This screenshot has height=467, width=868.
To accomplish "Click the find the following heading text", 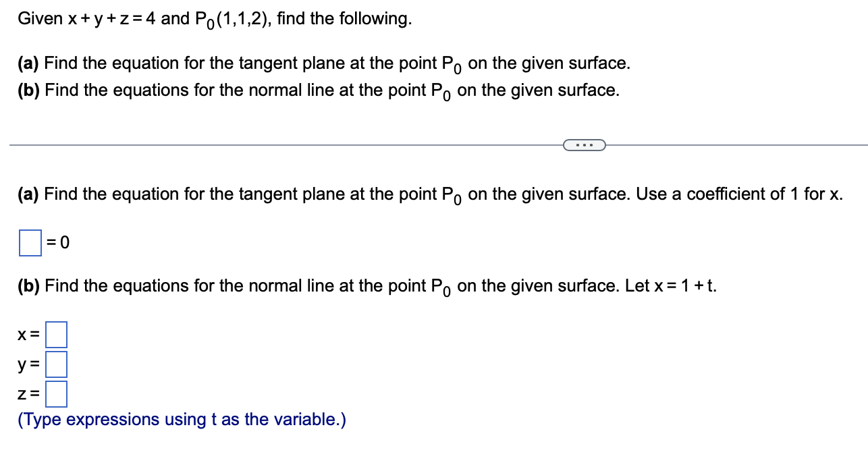I will [344, 18].
